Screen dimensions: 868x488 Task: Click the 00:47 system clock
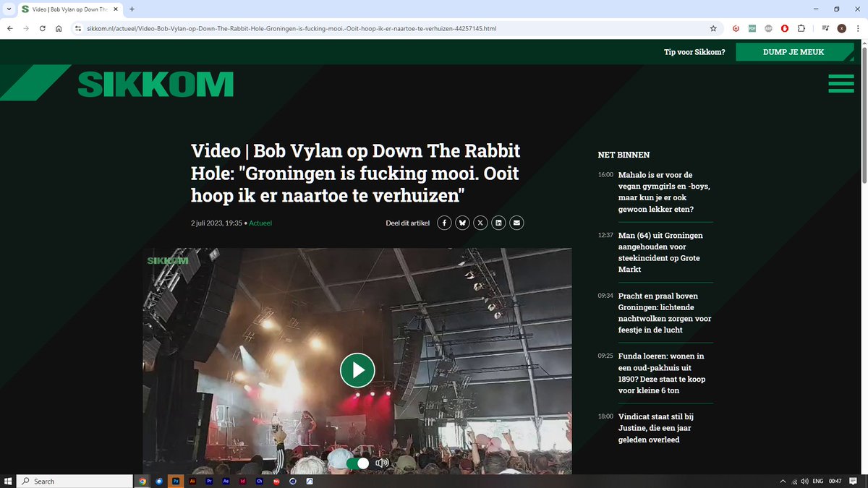click(835, 481)
